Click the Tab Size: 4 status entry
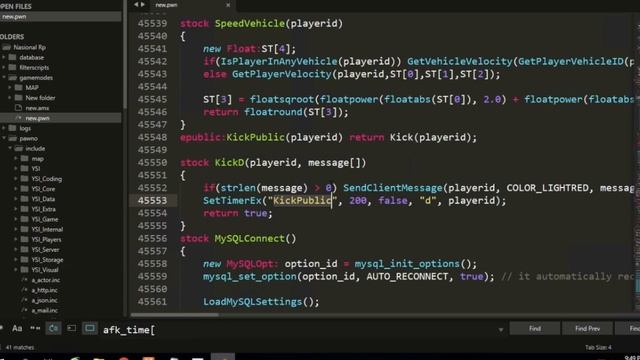640x360 pixels. pyautogui.click(x=598, y=347)
